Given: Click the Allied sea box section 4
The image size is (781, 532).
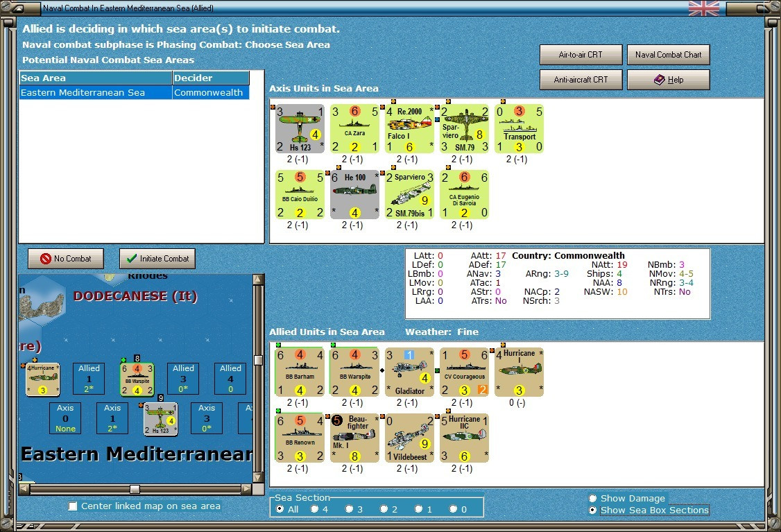Looking at the screenshot, I should pos(230,379).
